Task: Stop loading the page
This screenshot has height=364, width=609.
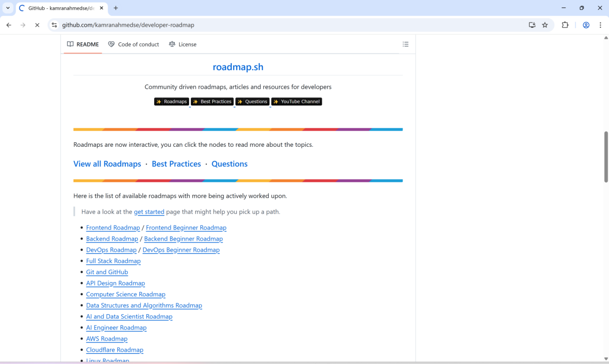Action: coord(37,25)
